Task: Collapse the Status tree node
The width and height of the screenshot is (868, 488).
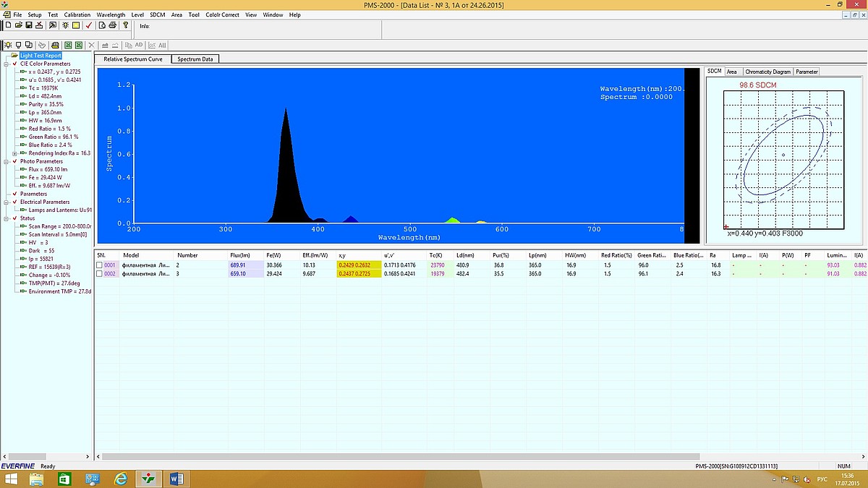Action: point(6,218)
